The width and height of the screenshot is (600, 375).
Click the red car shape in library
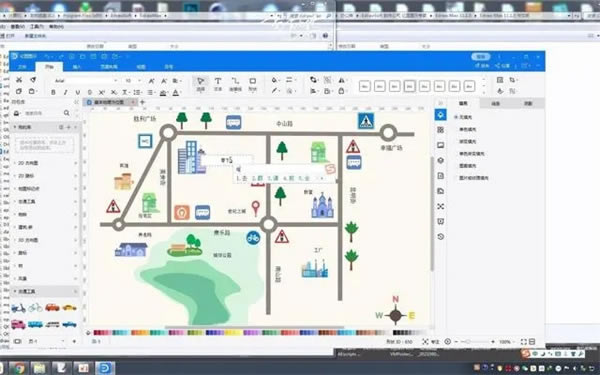click(x=52, y=307)
